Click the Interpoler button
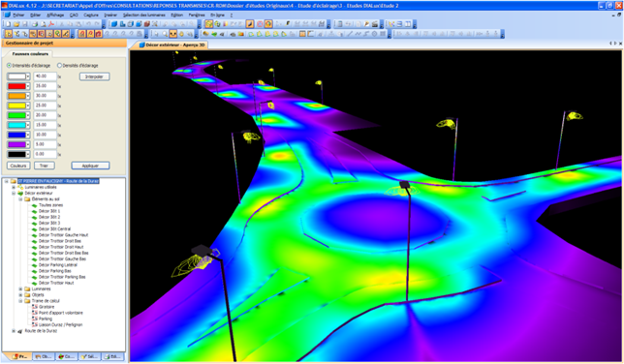The height and width of the screenshot is (364, 624). coord(94,76)
